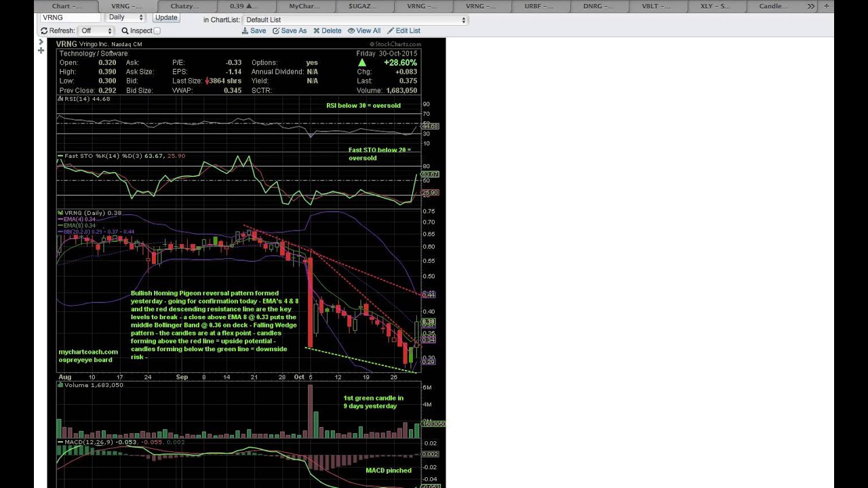Click the Inspect magnifier icon
868x488 pixels.
[125, 30]
